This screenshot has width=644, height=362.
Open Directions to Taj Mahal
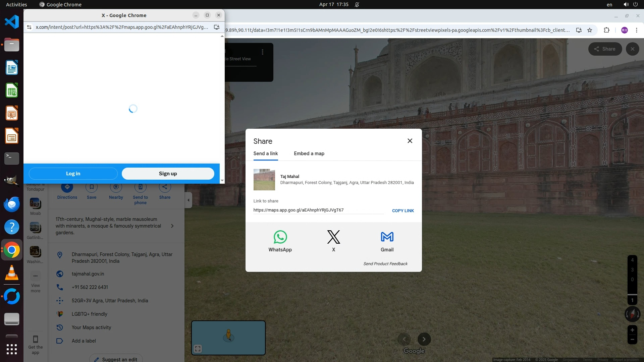[x=67, y=187]
